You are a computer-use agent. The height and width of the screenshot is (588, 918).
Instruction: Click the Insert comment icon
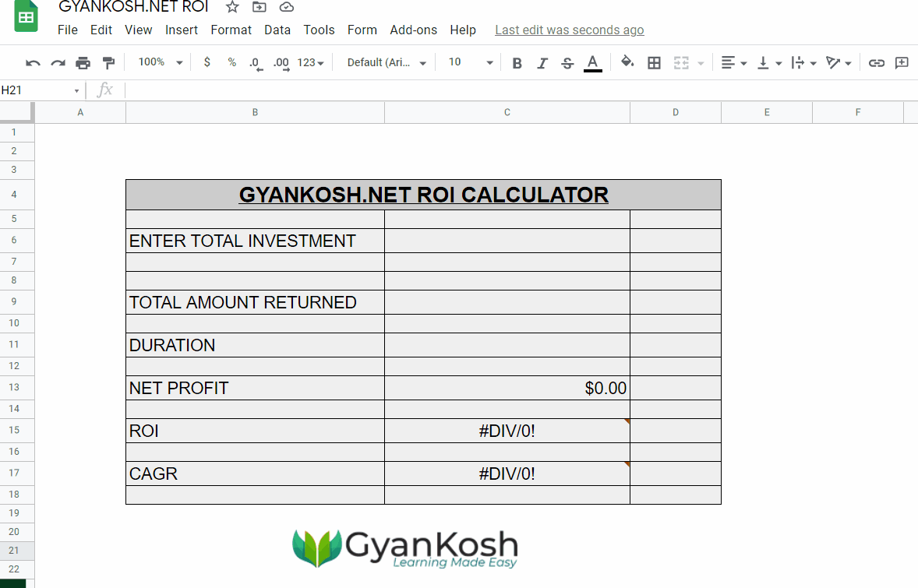[x=902, y=62]
